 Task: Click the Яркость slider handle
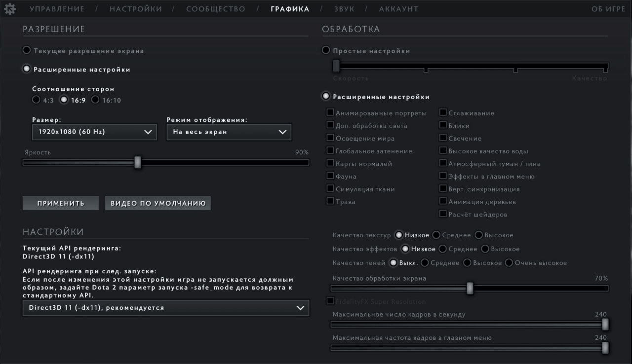pyautogui.click(x=138, y=162)
